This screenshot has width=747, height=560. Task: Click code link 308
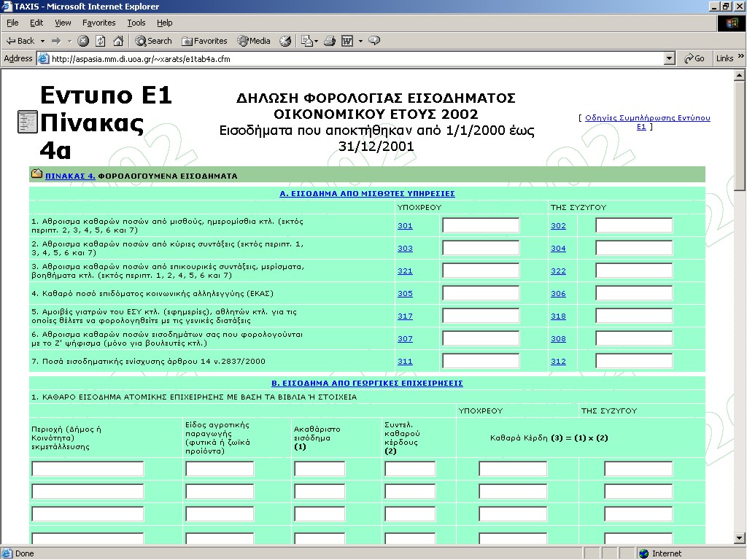tap(558, 338)
